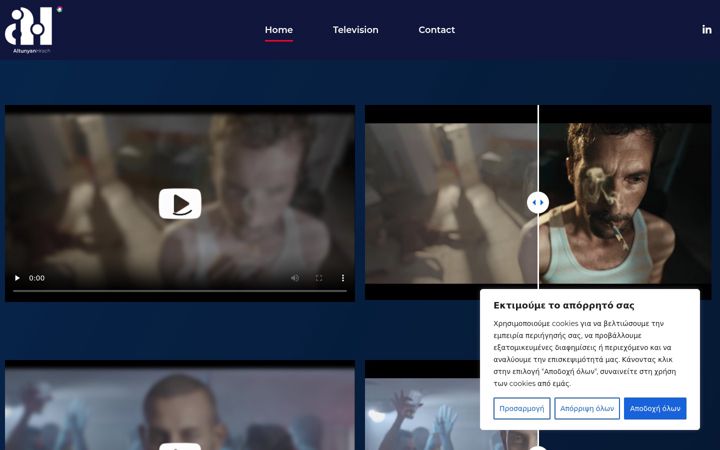This screenshot has height=450, width=720.
Task: Click the 0:00 time label on the video
Action: [x=37, y=278]
